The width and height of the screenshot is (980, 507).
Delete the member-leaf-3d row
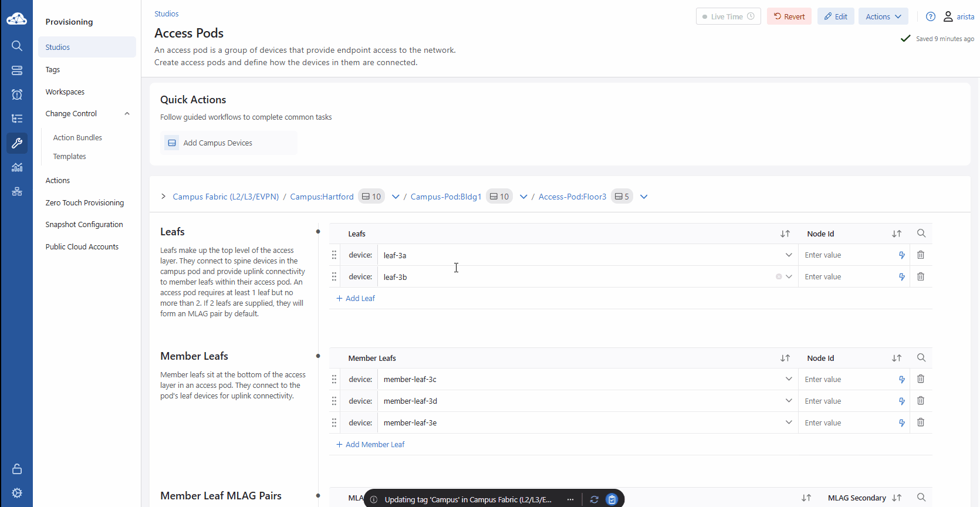coord(921,401)
